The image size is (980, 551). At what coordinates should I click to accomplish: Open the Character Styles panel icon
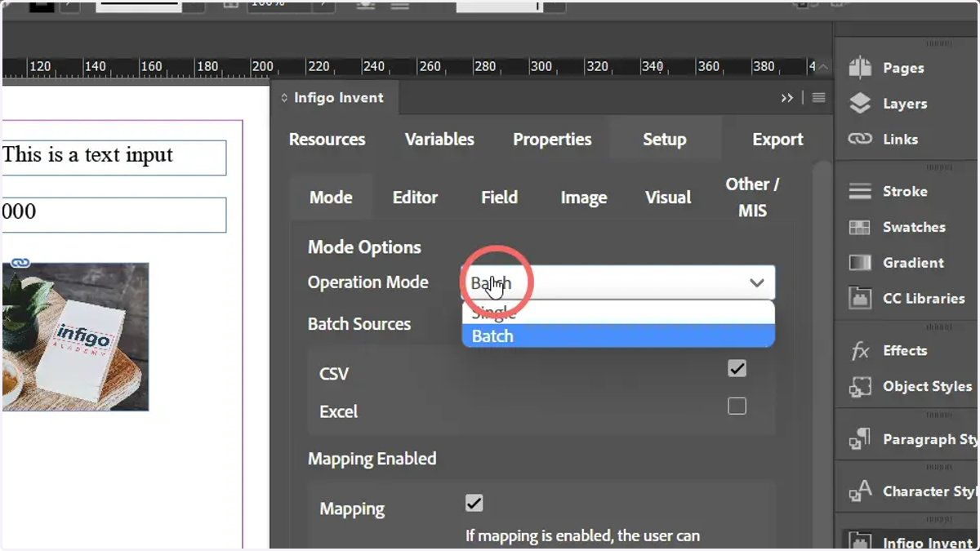[860, 491]
